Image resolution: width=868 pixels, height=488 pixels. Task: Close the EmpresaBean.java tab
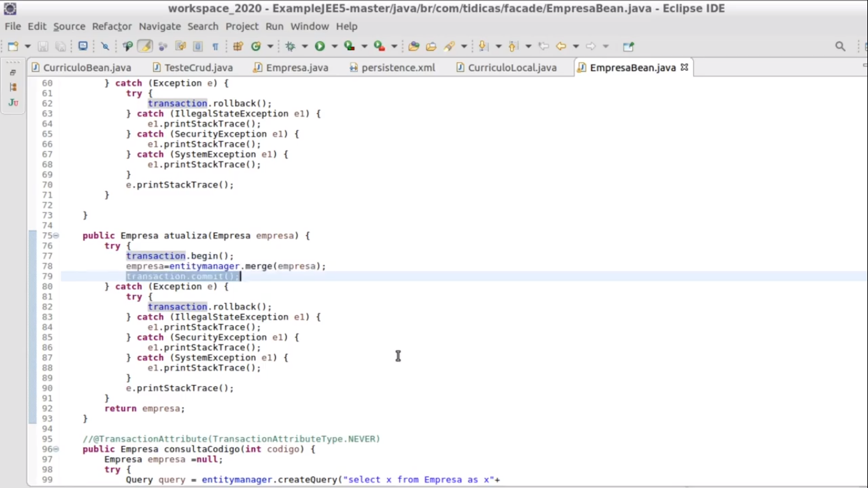click(684, 67)
